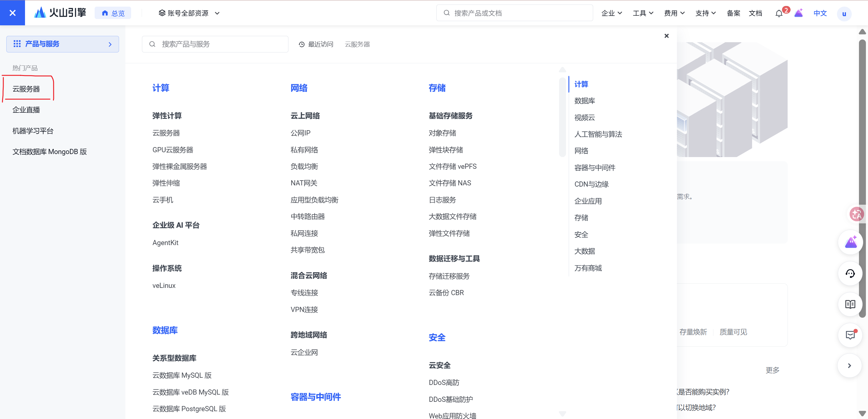Viewport: 868px width, 419px height.
Task: Open the documentation book icon
Action: click(x=850, y=304)
